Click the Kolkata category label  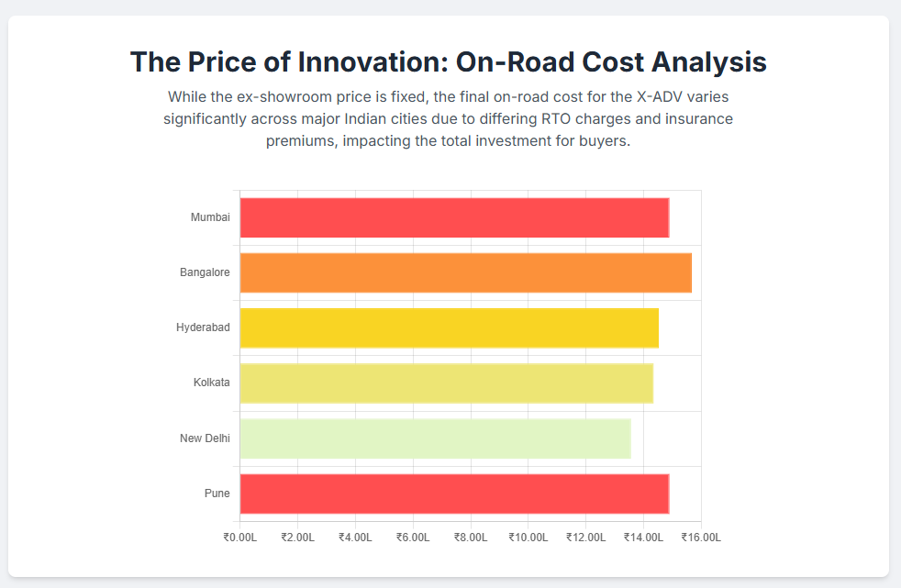click(x=212, y=383)
